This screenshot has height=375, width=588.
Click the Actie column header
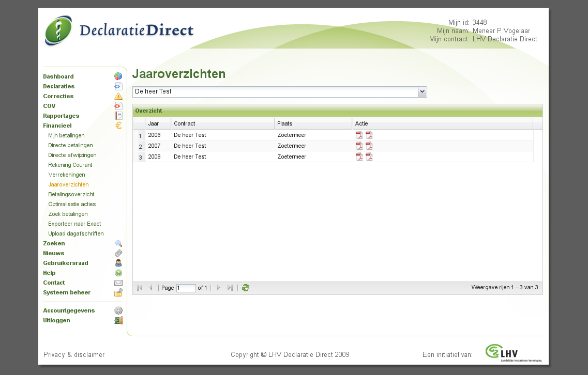coord(443,123)
